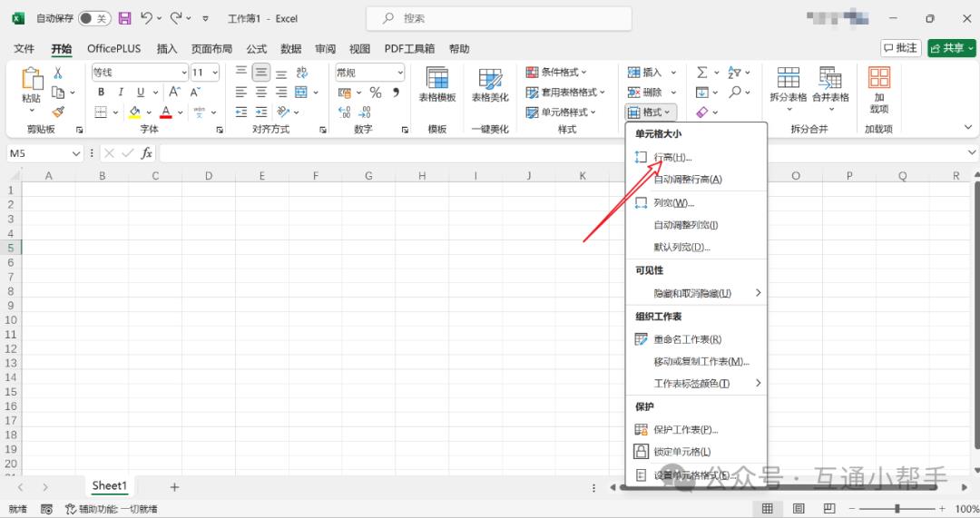Click the red font color A icon
980x518 pixels.
coord(166,112)
